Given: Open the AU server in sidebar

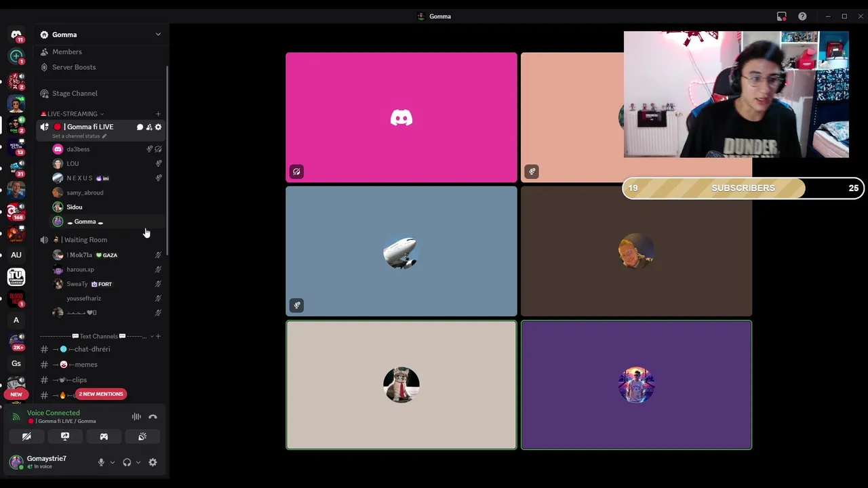Looking at the screenshot, I should coord(16,255).
